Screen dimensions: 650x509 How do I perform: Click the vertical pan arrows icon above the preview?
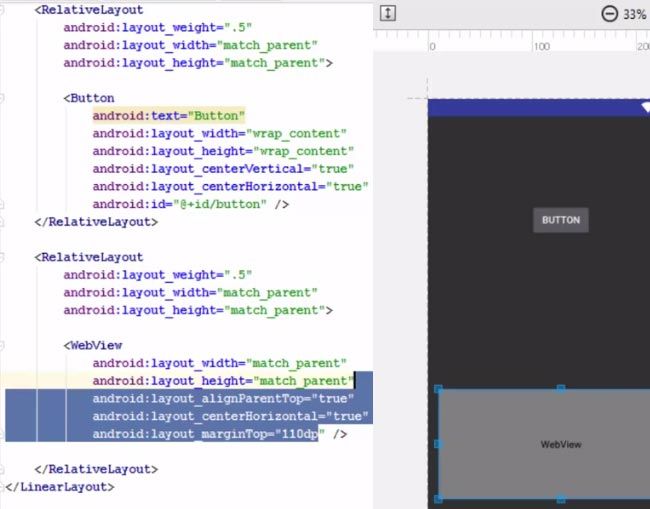[x=388, y=13]
